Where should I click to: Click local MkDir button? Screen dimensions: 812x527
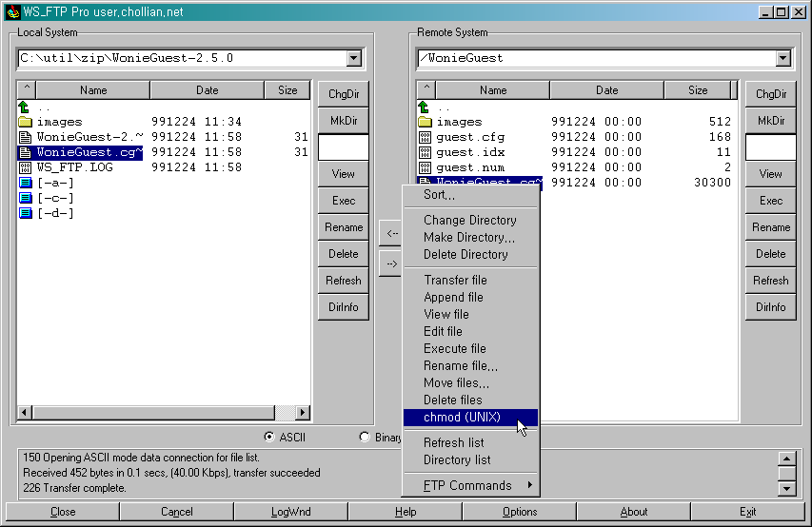click(344, 121)
